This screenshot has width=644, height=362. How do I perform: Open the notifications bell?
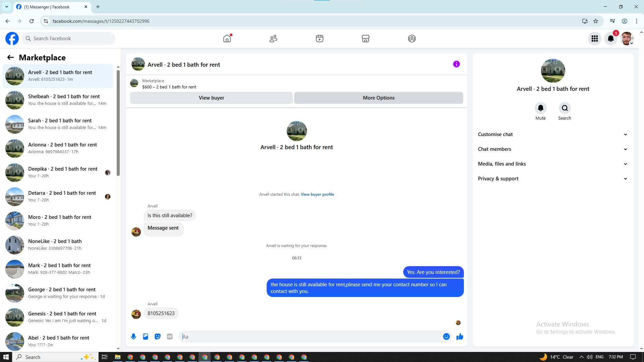pyautogui.click(x=610, y=39)
